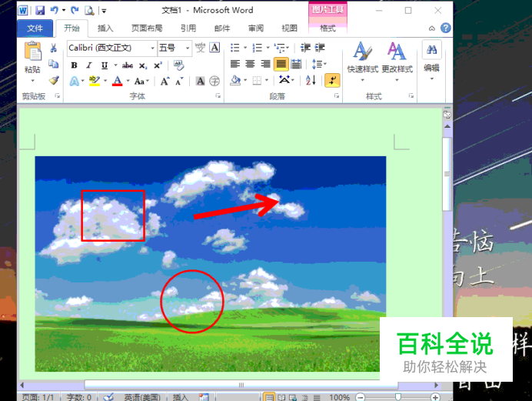
Task: Click the page count in the status bar
Action: click(38, 397)
